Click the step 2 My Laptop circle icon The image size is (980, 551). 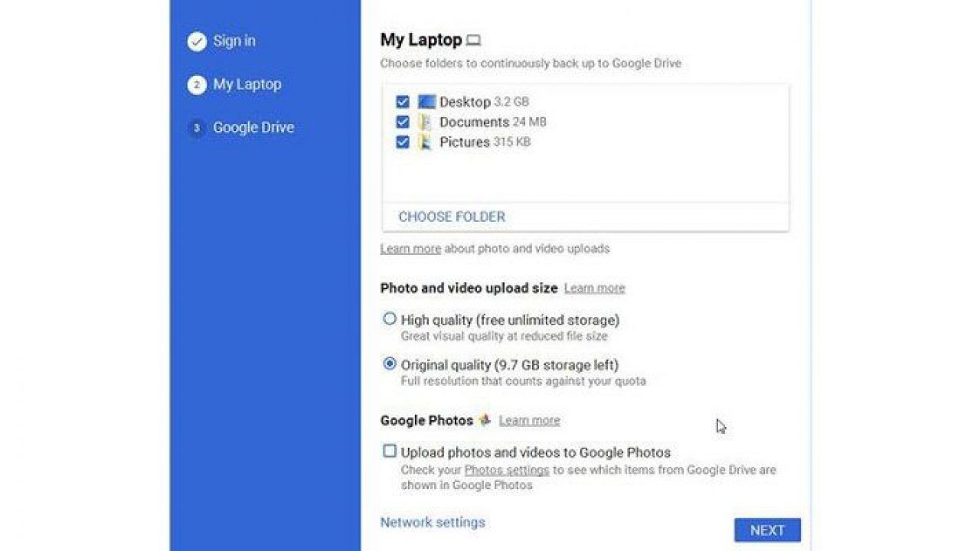(x=197, y=85)
